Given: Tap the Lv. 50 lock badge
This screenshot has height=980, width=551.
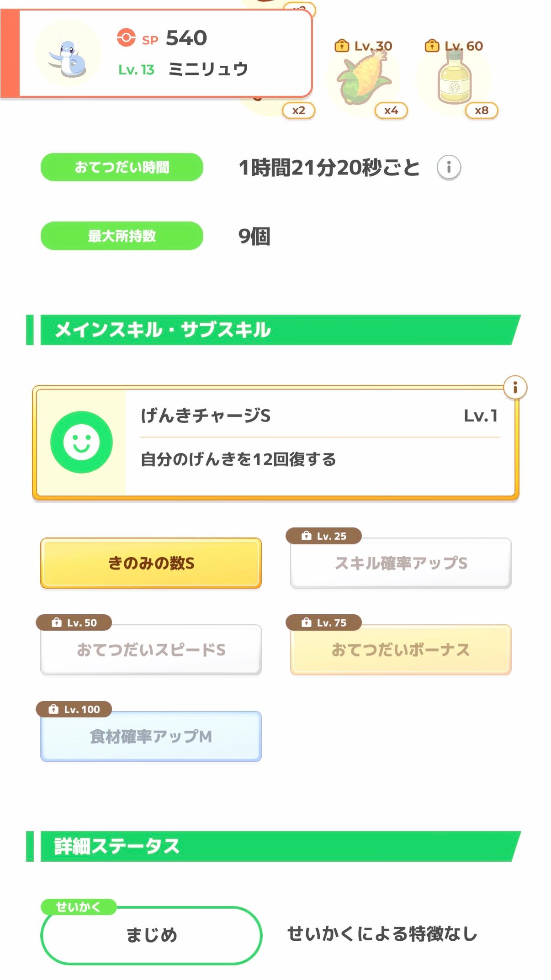Looking at the screenshot, I should 74,622.
